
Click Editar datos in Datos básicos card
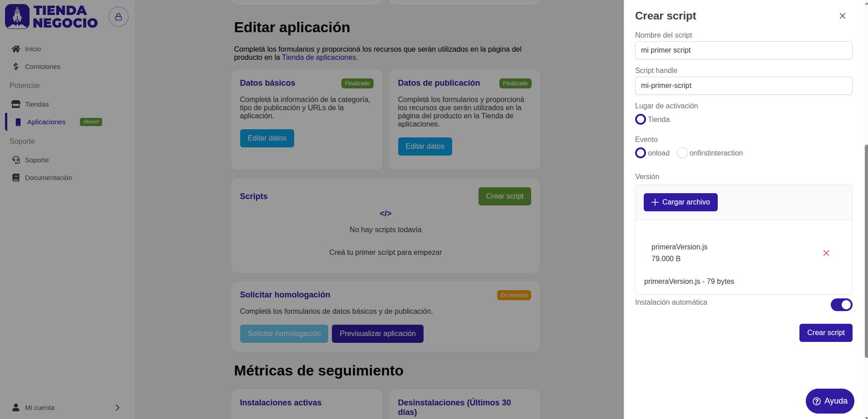[267, 138]
